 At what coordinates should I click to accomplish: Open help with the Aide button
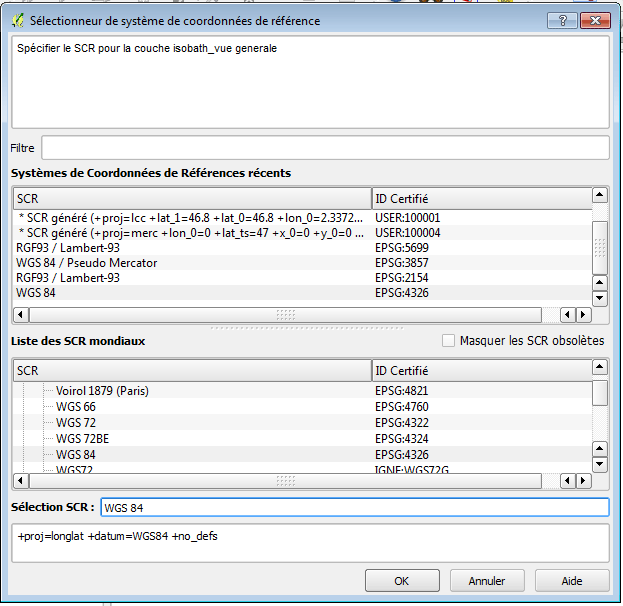(572, 580)
